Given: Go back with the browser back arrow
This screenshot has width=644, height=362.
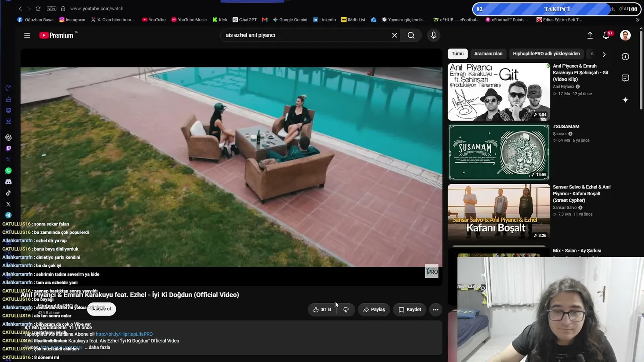Looking at the screenshot, I should click(x=20, y=9).
